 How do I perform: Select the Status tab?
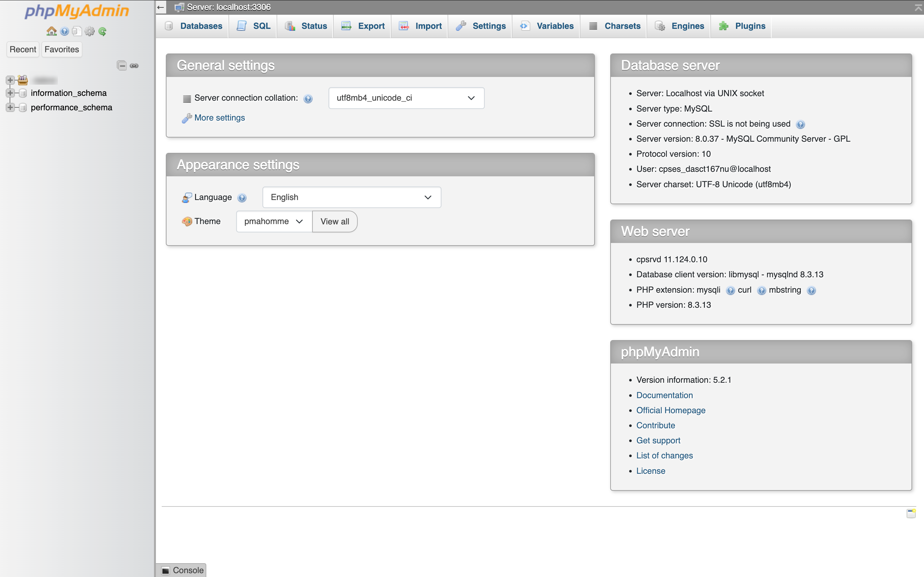(x=313, y=25)
